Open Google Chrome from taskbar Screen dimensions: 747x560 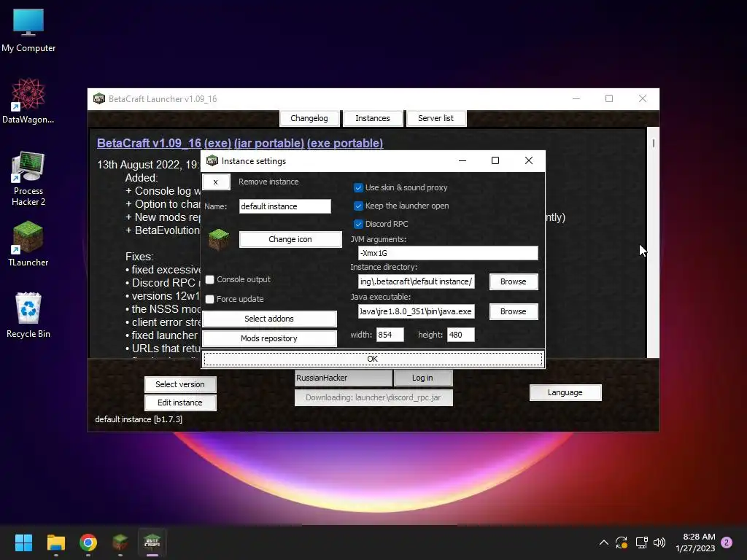coord(88,542)
